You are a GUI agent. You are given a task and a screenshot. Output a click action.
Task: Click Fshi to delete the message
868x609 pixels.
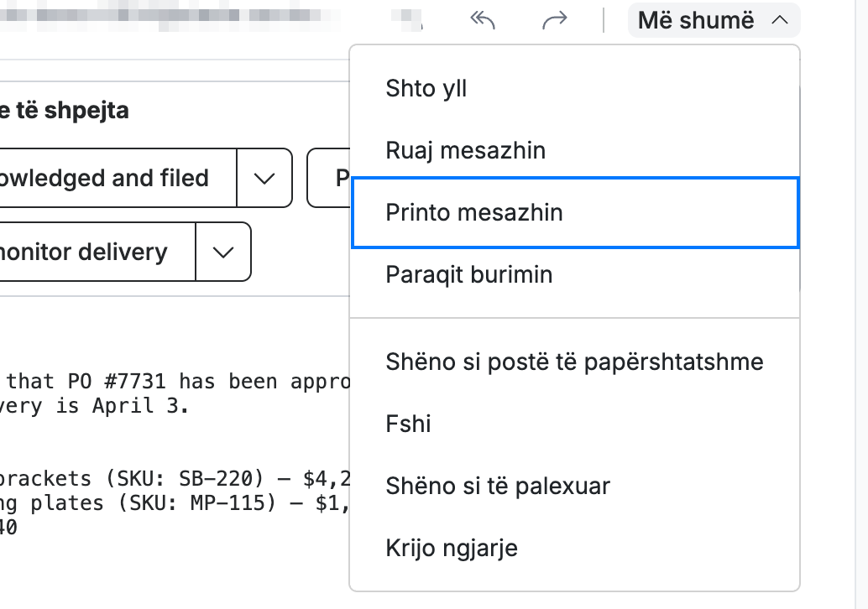[574, 424]
